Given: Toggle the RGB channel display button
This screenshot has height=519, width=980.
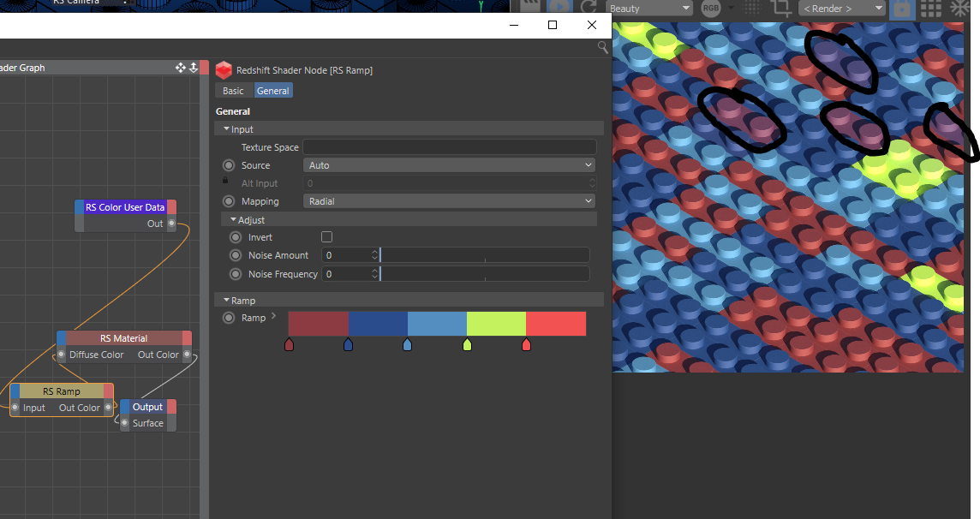Looking at the screenshot, I should point(711,8).
